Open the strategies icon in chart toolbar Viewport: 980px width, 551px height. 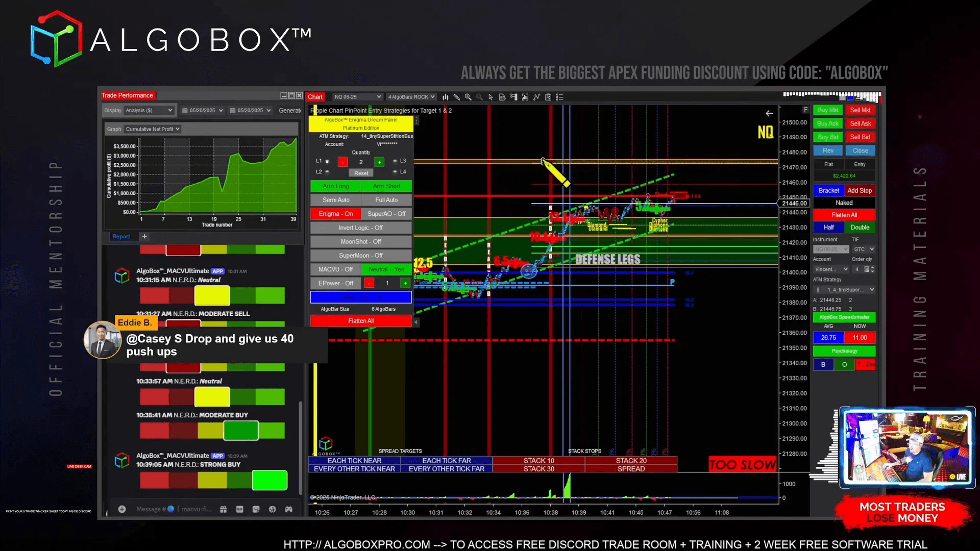(548, 97)
